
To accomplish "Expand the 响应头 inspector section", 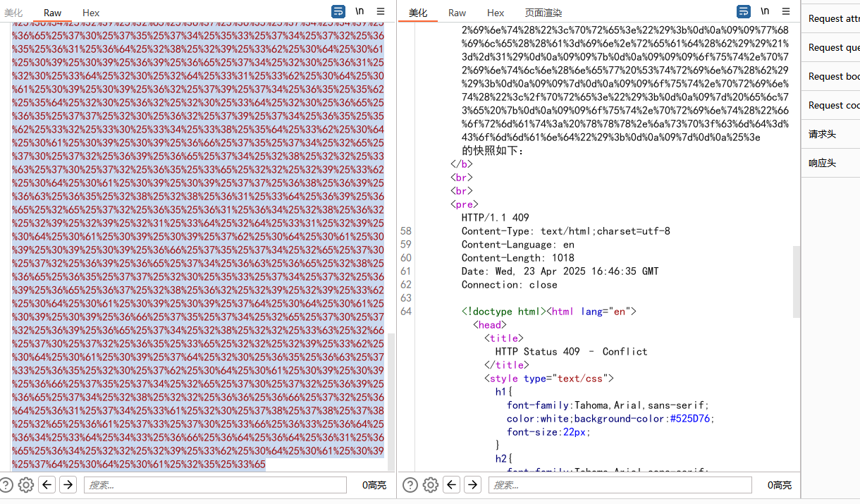I will (x=831, y=163).
